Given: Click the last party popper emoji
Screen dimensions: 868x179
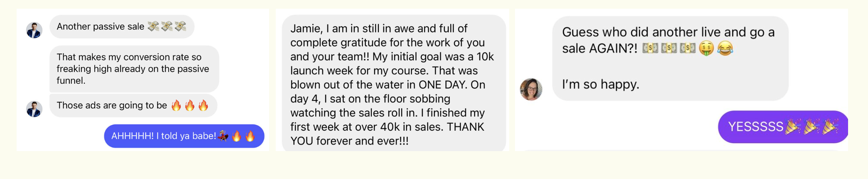Looking at the screenshot, I should point(830,127).
